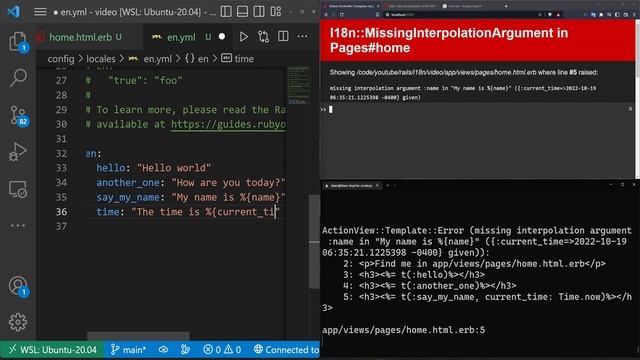The width and height of the screenshot is (640, 360).
Task: Open the Explorer view in the activity bar
Action: pyautogui.click(x=18, y=42)
